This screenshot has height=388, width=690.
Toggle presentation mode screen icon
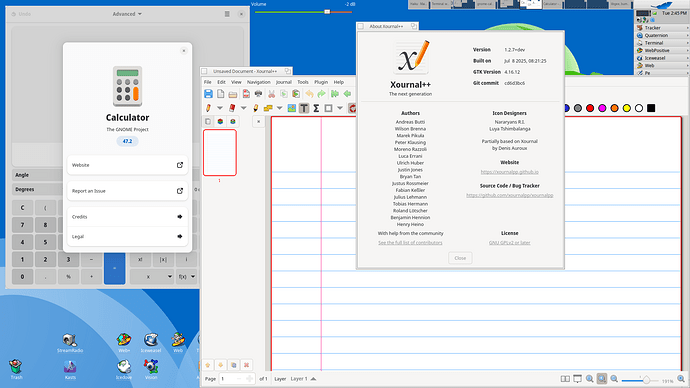click(577, 379)
